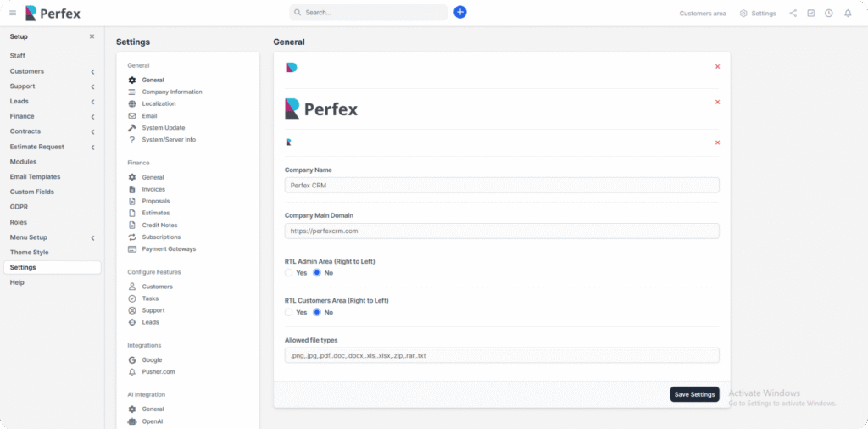
Task: Click the Payment Gateways card icon
Action: coord(131,249)
